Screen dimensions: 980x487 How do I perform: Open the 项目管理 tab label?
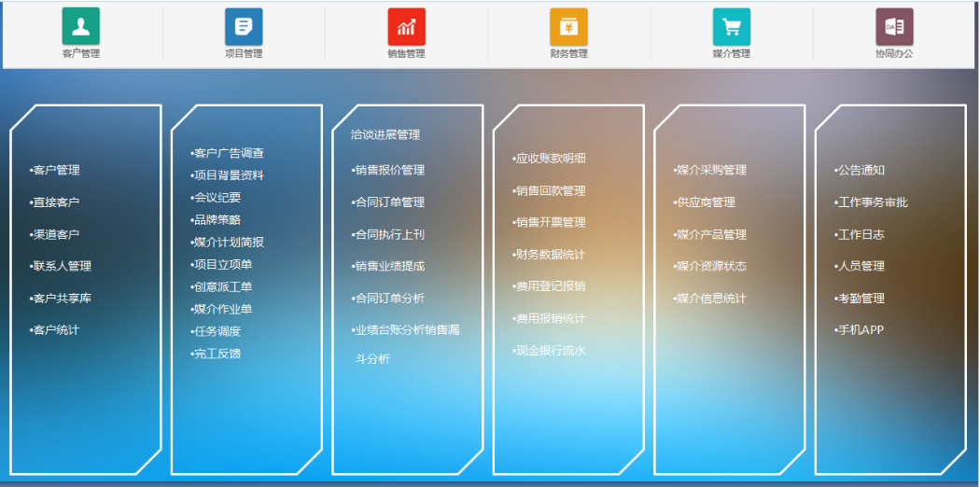click(244, 54)
